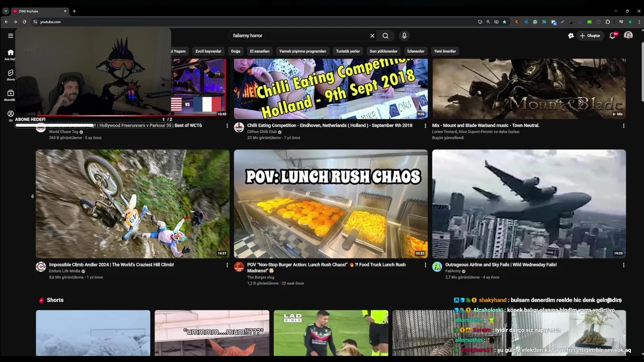Viewport: 644px width, 362px height.
Task: Click the blue sound wave extension icon
Action: coord(526,22)
